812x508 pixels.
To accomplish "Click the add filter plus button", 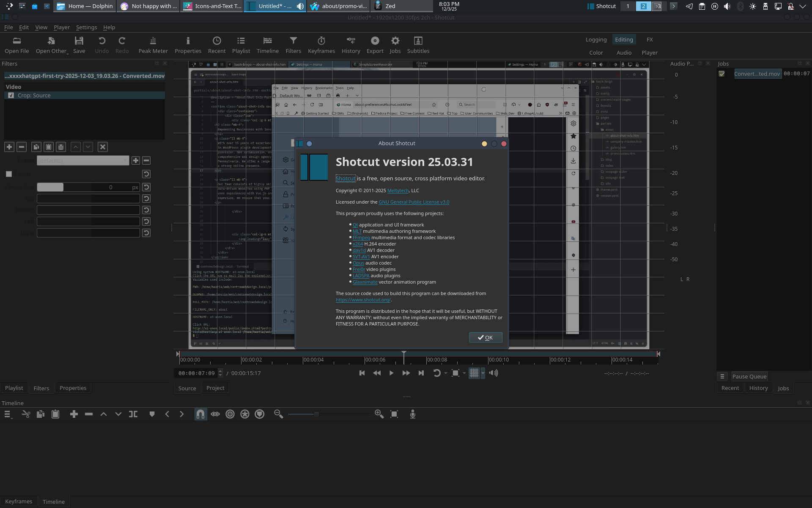I will tap(9, 147).
